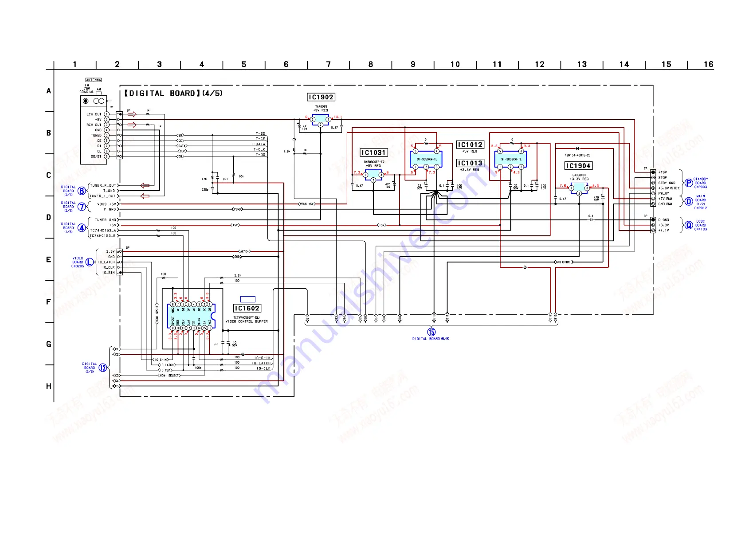Screen dimensions: 745x560
Task: Click the +4.1V connector pin label
Action: tap(663, 231)
